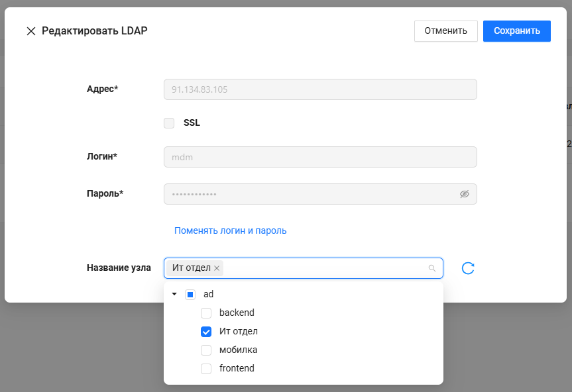This screenshot has height=392, width=572.
Task: Focus the 'Логин' input field
Action: (x=320, y=157)
